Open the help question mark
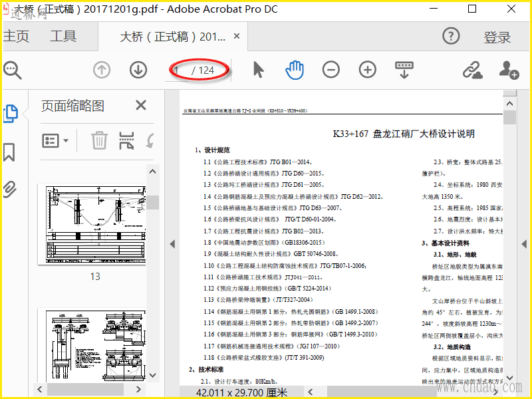Viewport: 532px width, 399px height. [x=451, y=36]
